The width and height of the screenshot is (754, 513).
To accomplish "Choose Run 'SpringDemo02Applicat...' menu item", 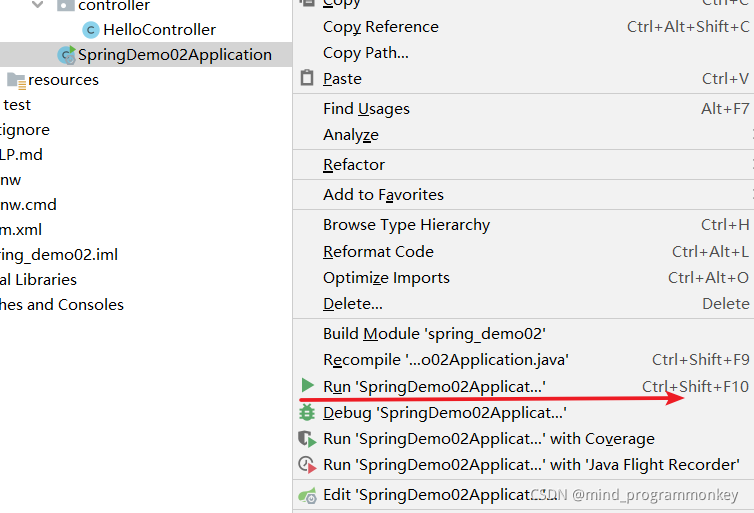I will pyautogui.click(x=523, y=387).
